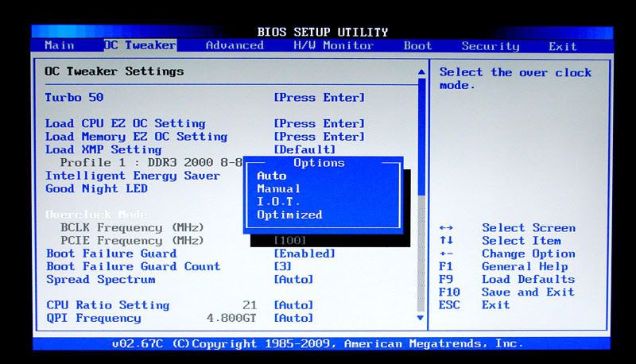
Task: Click Press Enter for Load CPU EZ OC Setting
Action: pos(320,124)
